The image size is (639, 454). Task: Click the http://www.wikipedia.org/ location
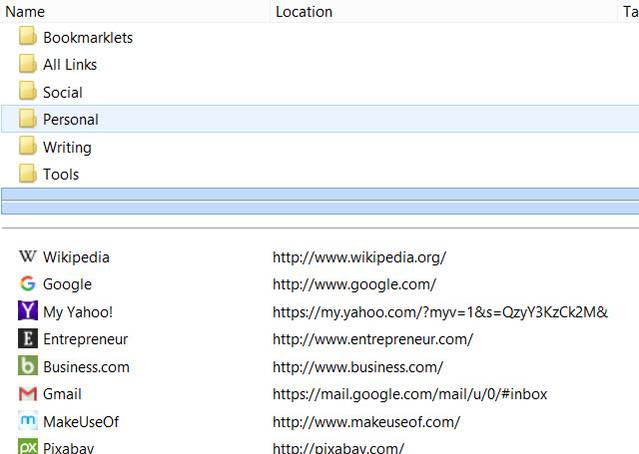359,258
